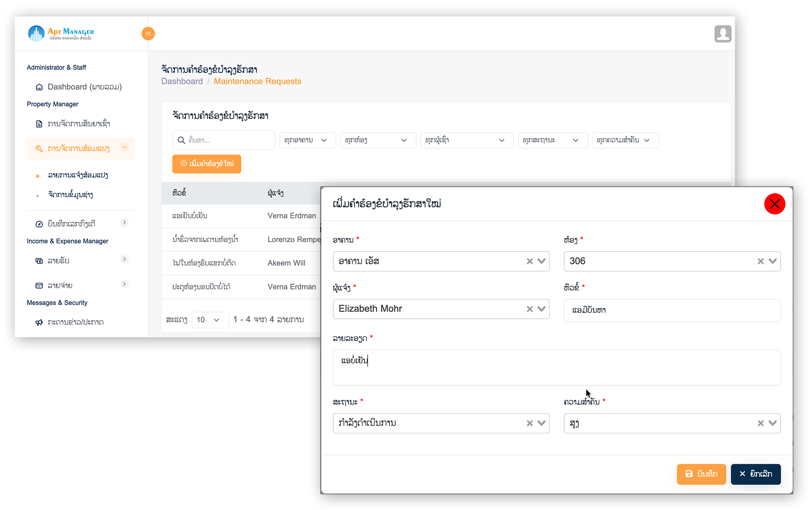Open the user profile avatar icon
Viewport: 812px width, 510px height.
coord(723,33)
